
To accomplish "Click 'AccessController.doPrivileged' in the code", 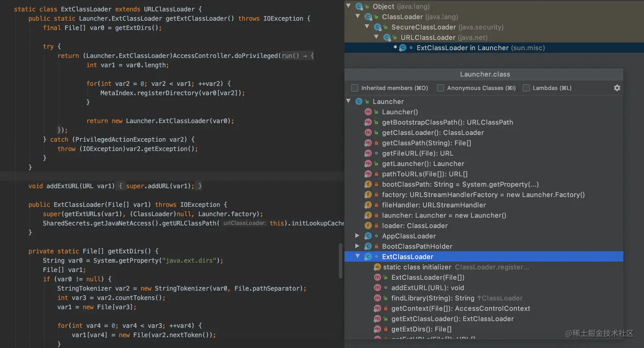I will [x=225, y=56].
